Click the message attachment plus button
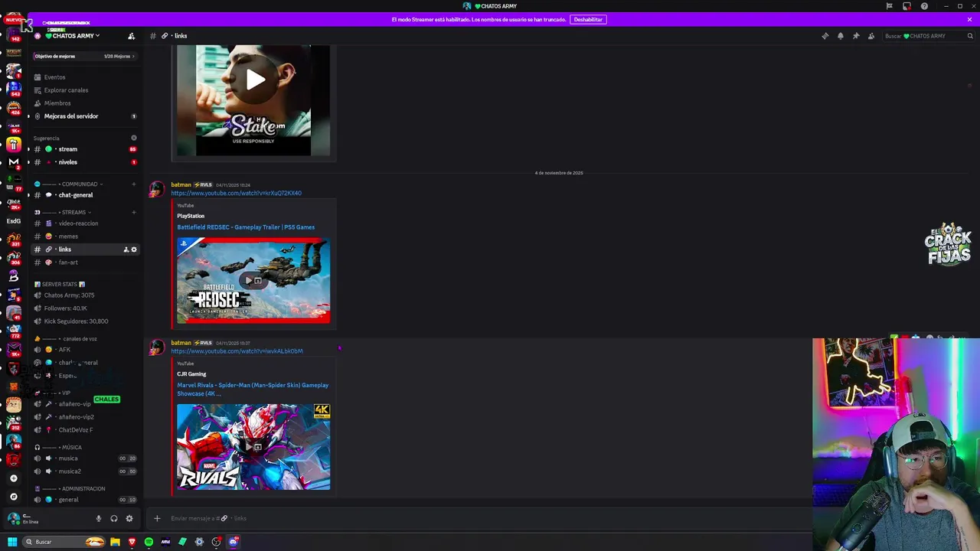This screenshot has height=551, width=980. [157, 518]
